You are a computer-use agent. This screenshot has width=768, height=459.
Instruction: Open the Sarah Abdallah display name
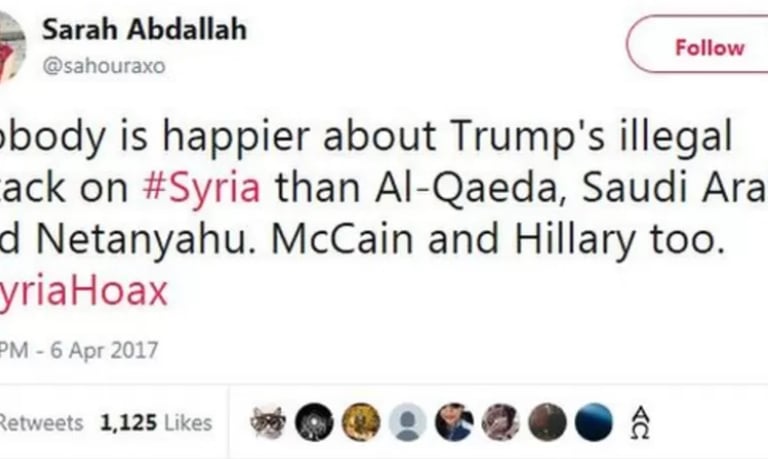144,29
